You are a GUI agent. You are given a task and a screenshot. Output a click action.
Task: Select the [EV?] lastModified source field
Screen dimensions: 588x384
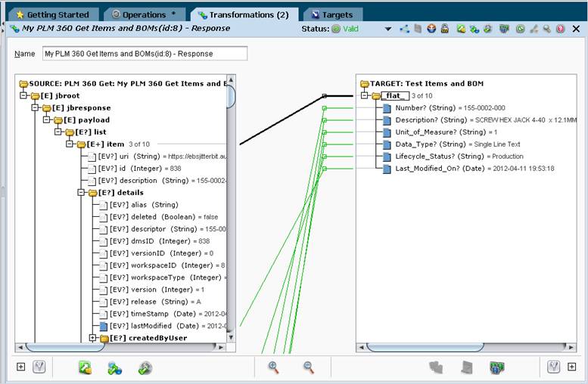pyautogui.click(x=163, y=326)
